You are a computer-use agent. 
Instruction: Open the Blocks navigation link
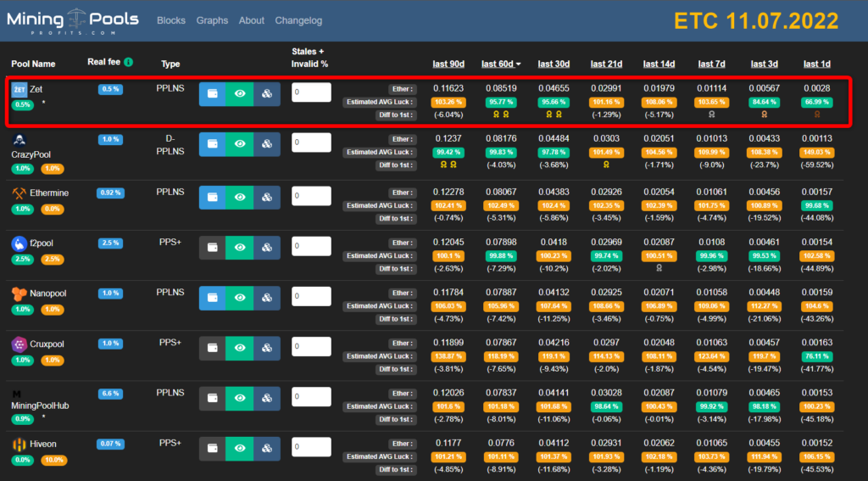click(171, 20)
